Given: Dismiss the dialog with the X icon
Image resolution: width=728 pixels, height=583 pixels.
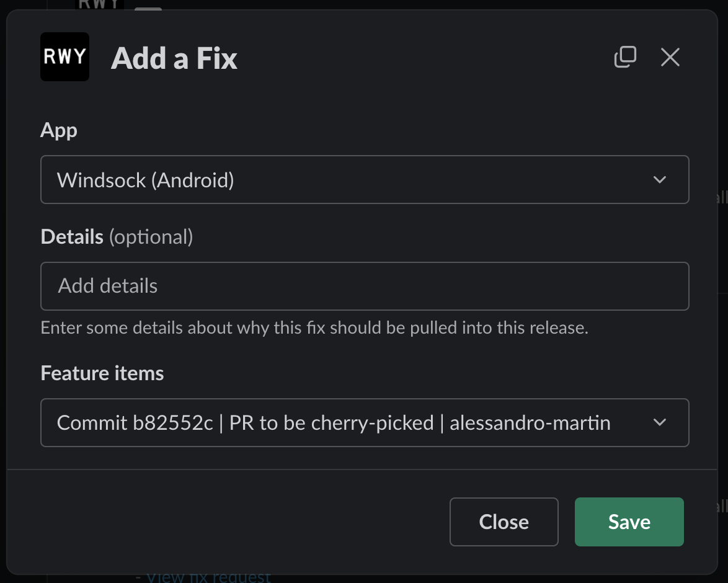Looking at the screenshot, I should tap(670, 57).
